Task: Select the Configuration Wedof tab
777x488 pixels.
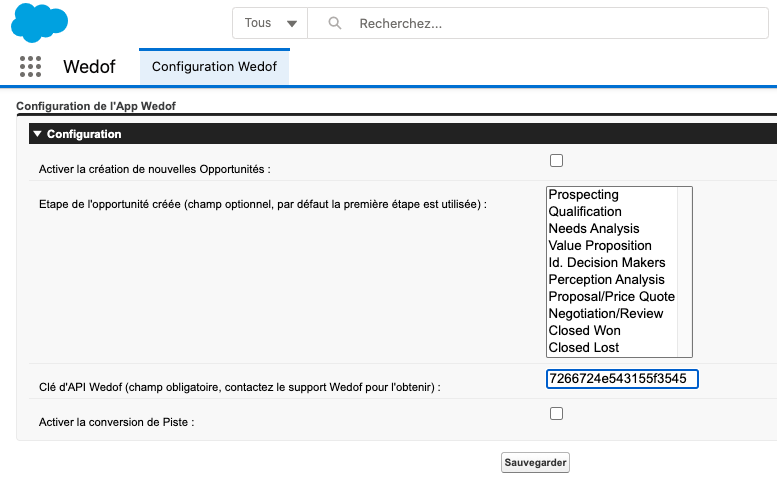Action: click(214, 66)
